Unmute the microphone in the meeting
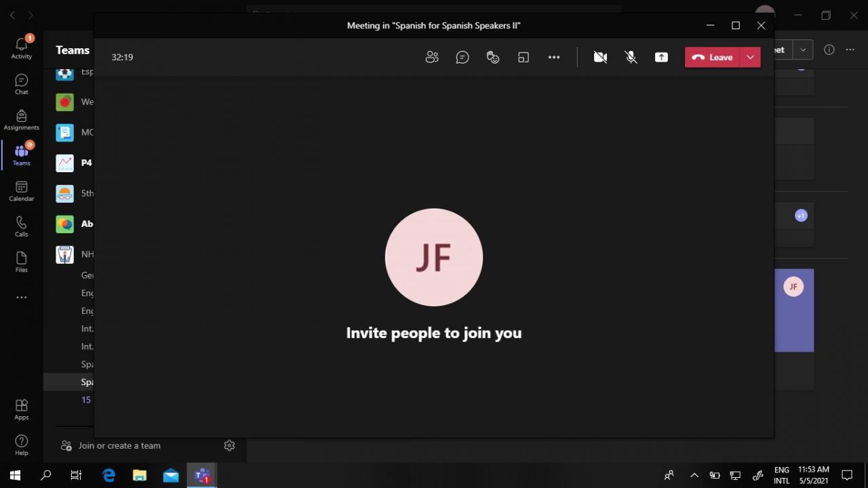The width and height of the screenshot is (868, 488). 631,58
